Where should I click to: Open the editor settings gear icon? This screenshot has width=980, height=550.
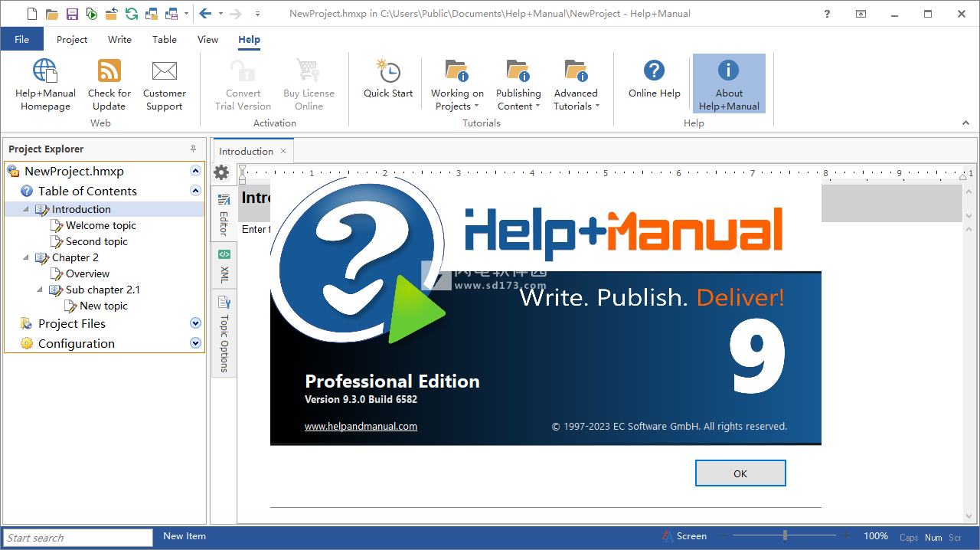click(x=221, y=172)
